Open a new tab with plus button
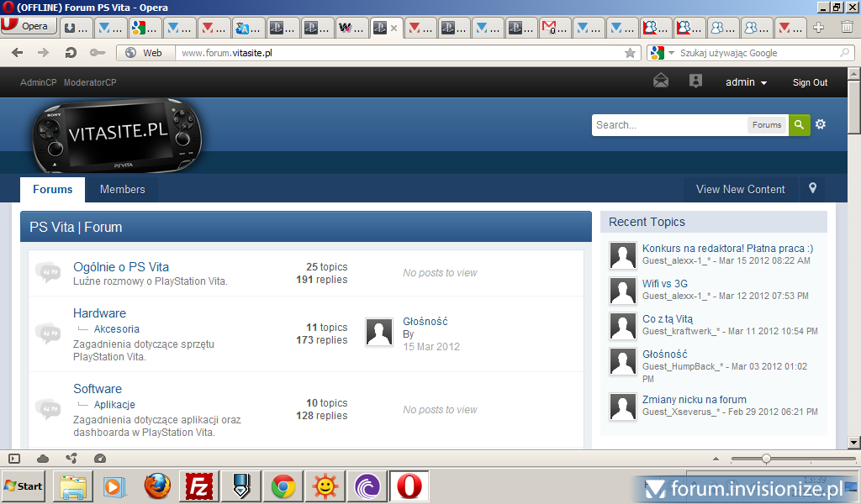Viewport: 861px width, 504px height. point(819,28)
